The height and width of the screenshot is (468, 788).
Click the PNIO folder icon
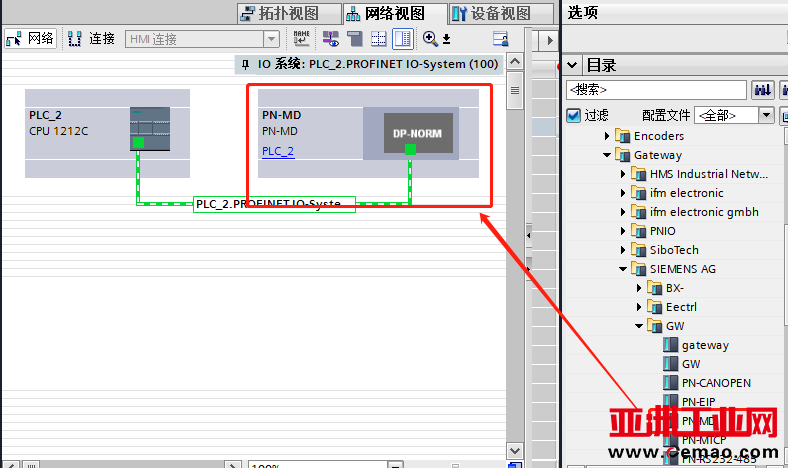coord(638,231)
